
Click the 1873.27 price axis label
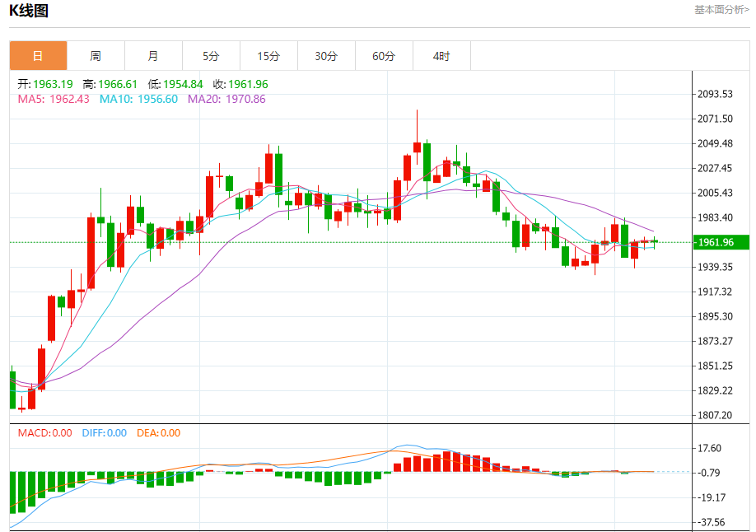point(715,341)
